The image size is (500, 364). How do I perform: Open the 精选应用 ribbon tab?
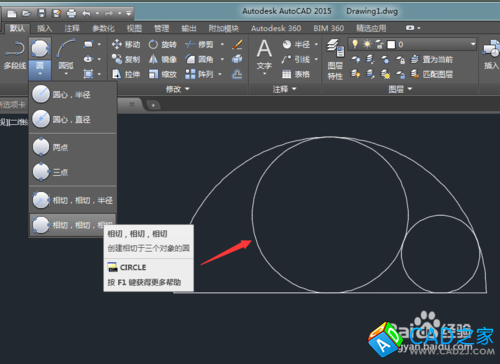point(371,29)
